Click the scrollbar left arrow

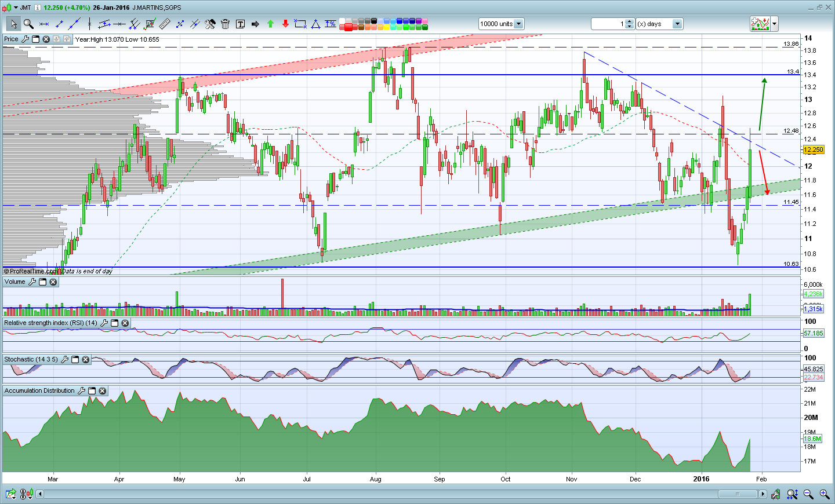point(40,494)
